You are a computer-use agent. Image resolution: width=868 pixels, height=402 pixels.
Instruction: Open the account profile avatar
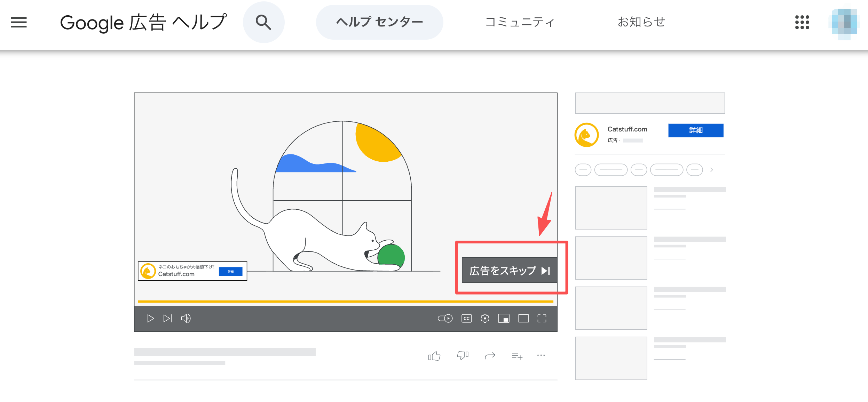(x=844, y=22)
